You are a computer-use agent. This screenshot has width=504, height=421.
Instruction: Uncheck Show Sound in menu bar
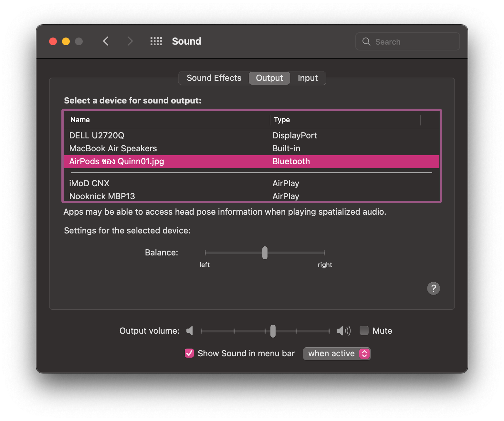point(189,353)
